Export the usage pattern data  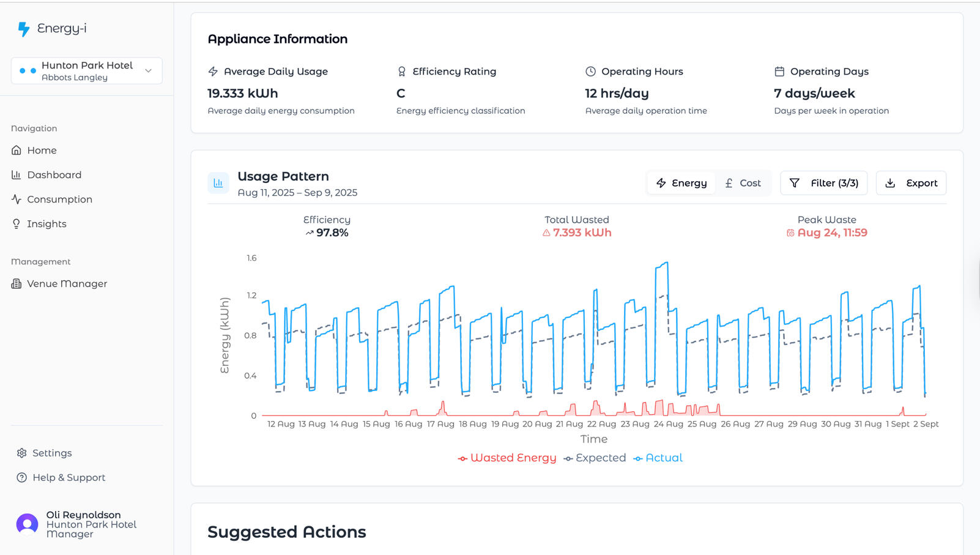(x=911, y=183)
